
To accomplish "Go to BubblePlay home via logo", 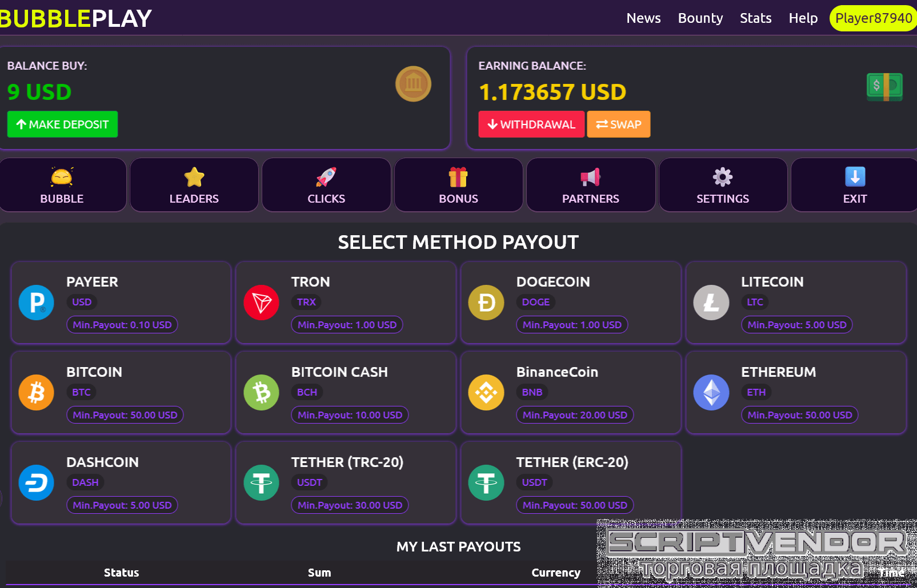I will point(75,18).
